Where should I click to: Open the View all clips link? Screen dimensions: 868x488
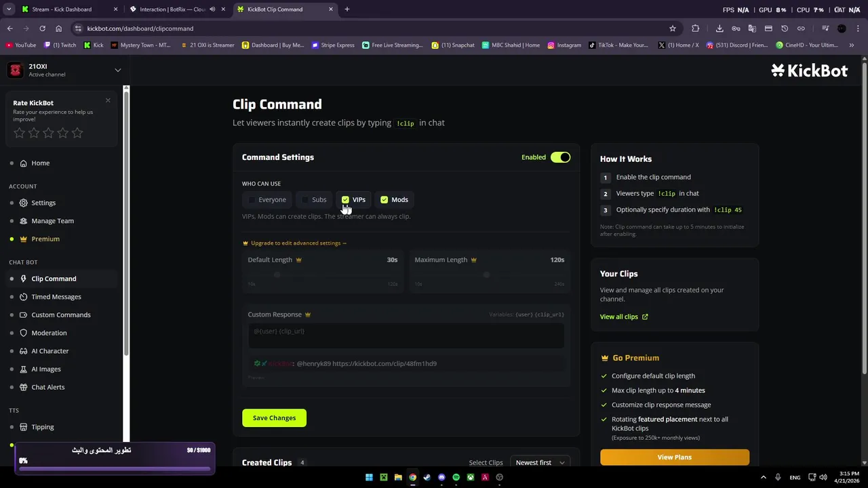(x=624, y=317)
